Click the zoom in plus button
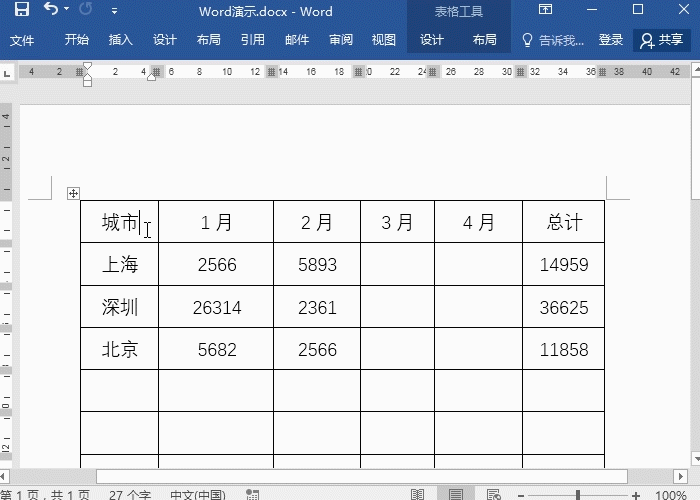 click(x=636, y=495)
